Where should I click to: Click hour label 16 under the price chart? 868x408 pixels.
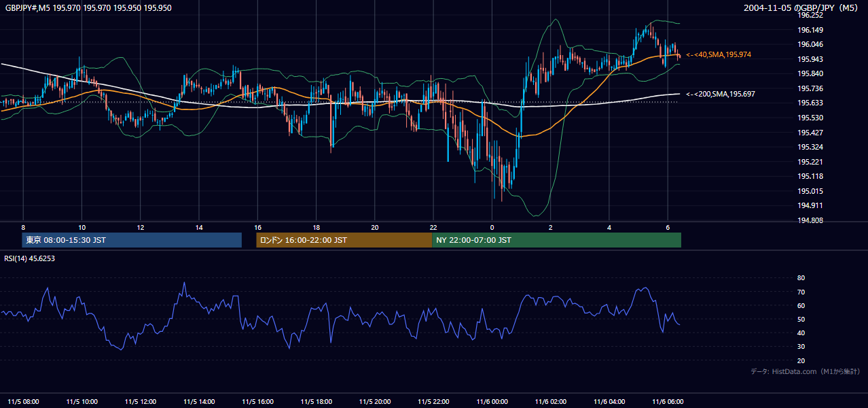tap(257, 226)
